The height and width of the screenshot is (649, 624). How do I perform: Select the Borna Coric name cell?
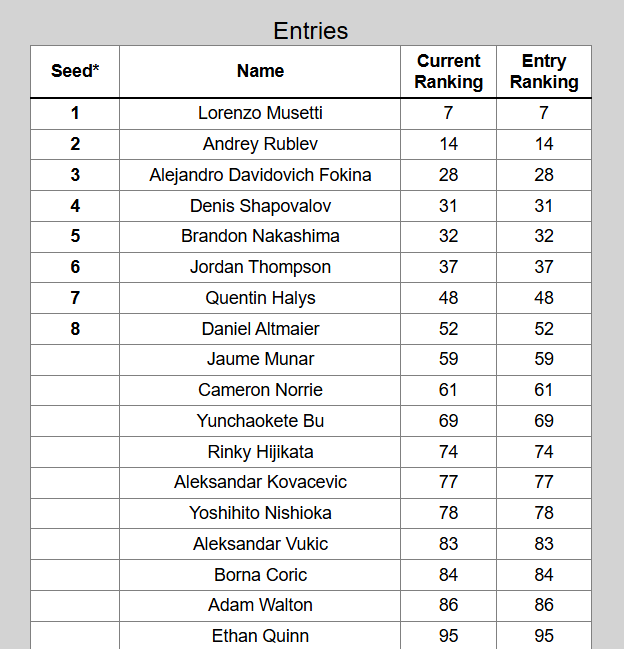pos(260,575)
